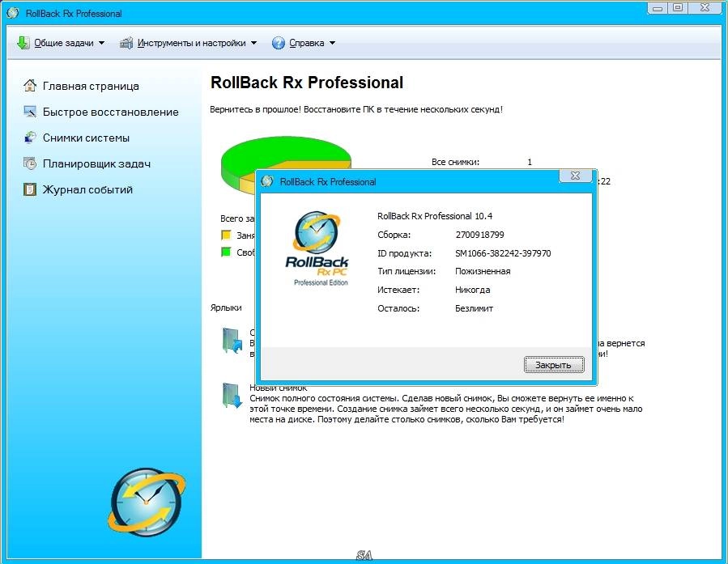Click the restore shortcut icon under Ярлыки

click(232, 341)
